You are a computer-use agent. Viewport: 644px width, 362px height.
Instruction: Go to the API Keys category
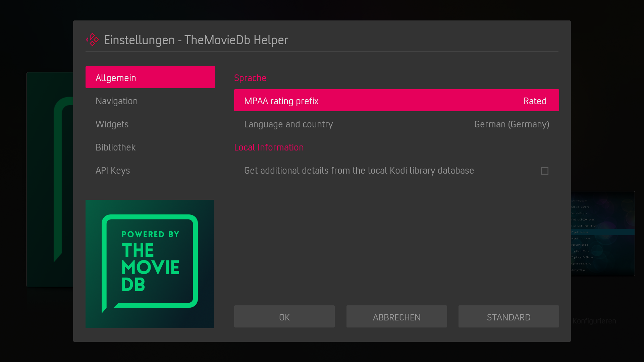point(150,170)
